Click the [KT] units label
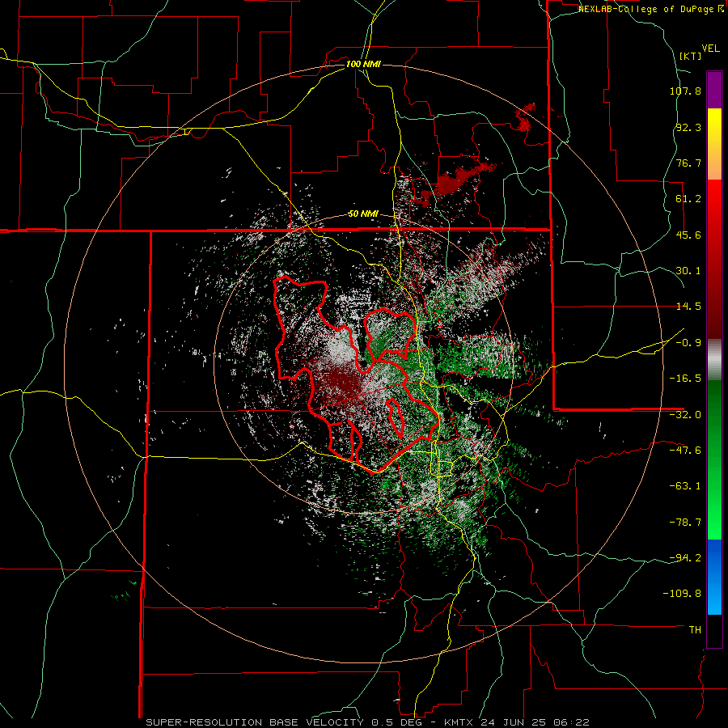This screenshot has width=728, height=728. 690,56
